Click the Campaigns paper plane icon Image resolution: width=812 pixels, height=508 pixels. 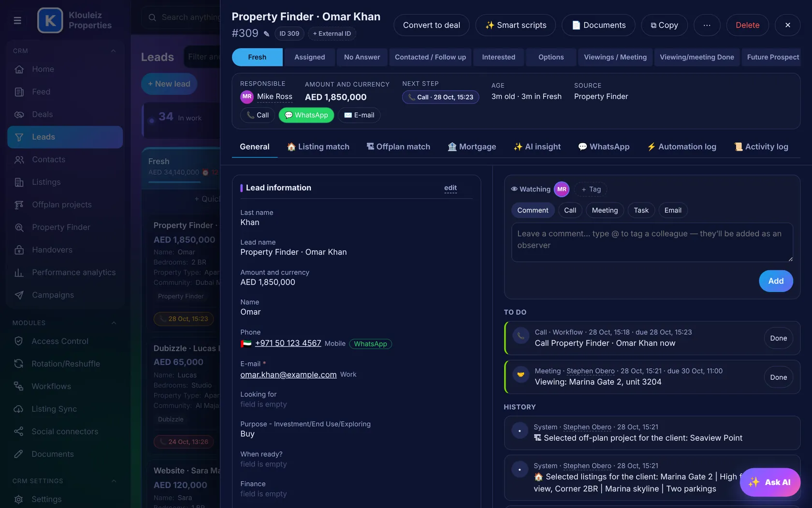19,295
